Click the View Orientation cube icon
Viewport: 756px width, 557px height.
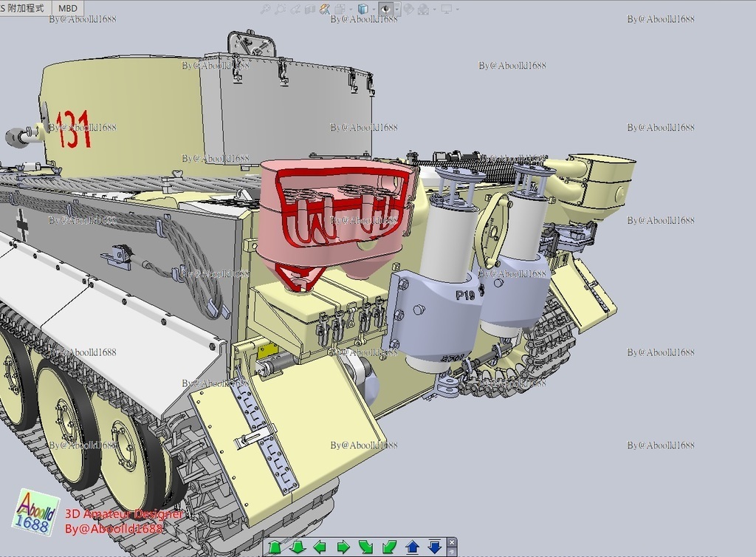(x=362, y=9)
